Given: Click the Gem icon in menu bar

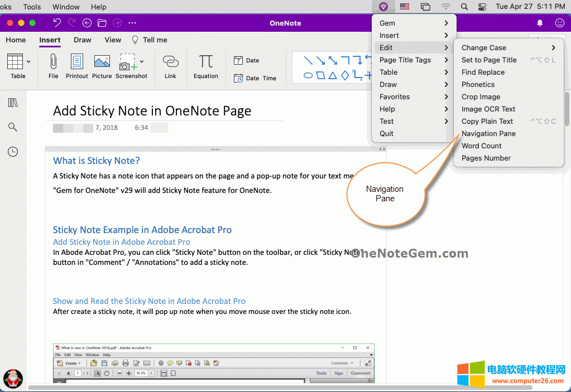Looking at the screenshot, I should [383, 7].
